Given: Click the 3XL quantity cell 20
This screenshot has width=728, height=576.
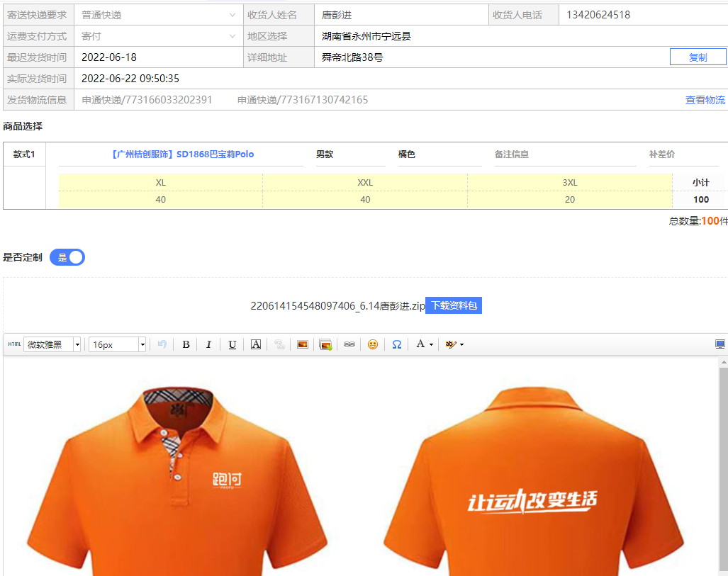Looking at the screenshot, I should tap(570, 200).
